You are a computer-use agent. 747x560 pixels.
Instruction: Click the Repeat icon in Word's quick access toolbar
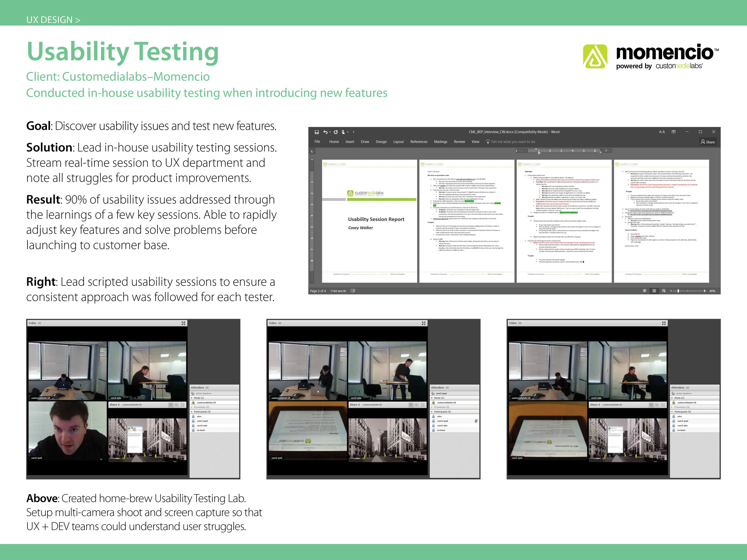(x=336, y=132)
